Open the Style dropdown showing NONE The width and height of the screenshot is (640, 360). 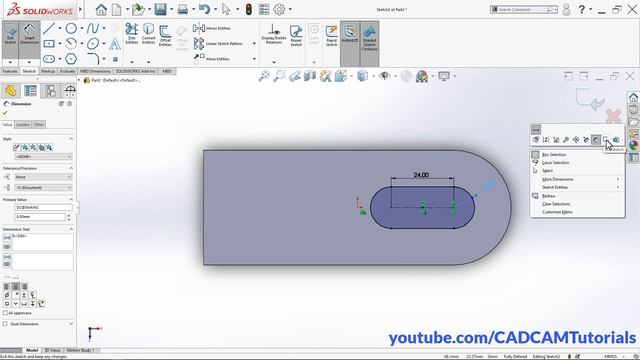[x=43, y=157]
